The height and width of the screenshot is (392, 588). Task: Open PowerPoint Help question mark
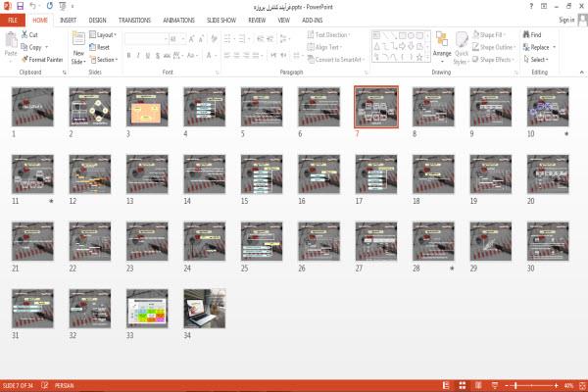pos(531,6)
